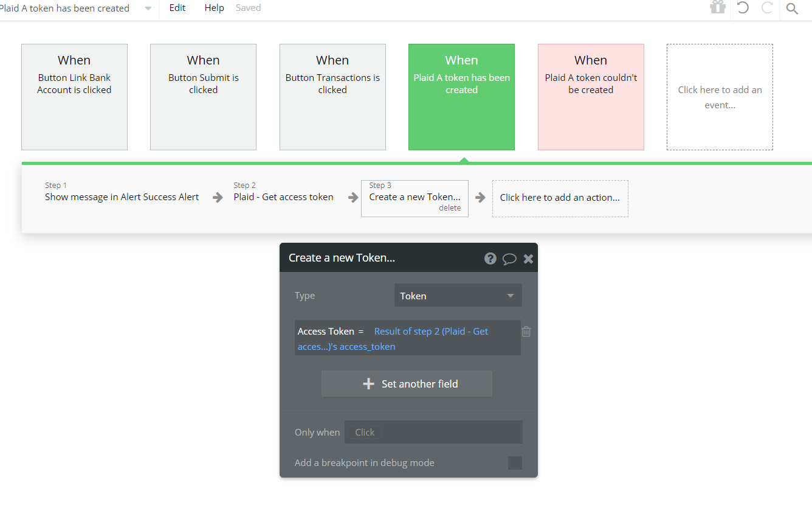Edit the Result of step 2 access_token expression
The width and height of the screenshot is (812, 508).
(x=393, y=339)
